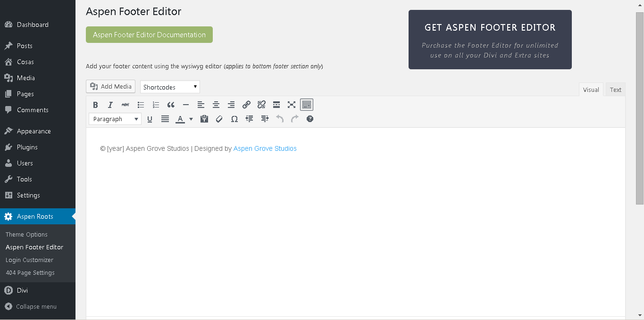Open Aspen Footer Editor Documentation
This screenshot has height=320, width=644.
[x=149, y=35]
